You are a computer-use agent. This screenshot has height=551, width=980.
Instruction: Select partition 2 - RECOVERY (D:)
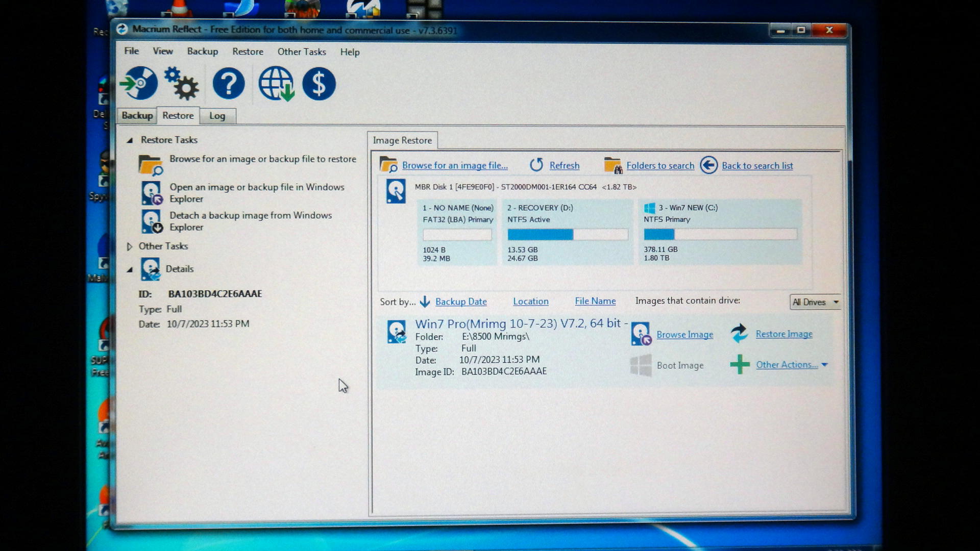click(x=568, y=232)
